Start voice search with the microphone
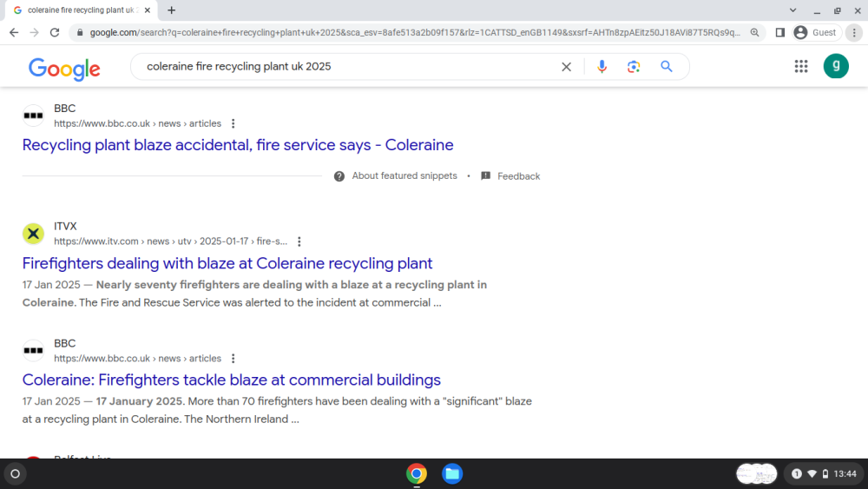The image size is (868, 489). [602, 67]
